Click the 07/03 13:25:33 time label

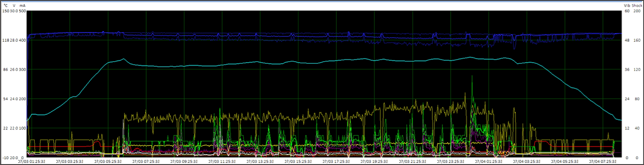[x=260, y=161]
